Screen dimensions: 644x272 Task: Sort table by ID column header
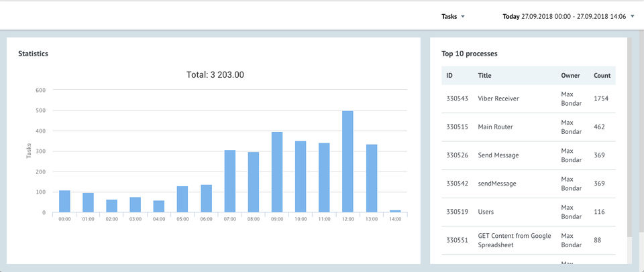pos(449,76)
